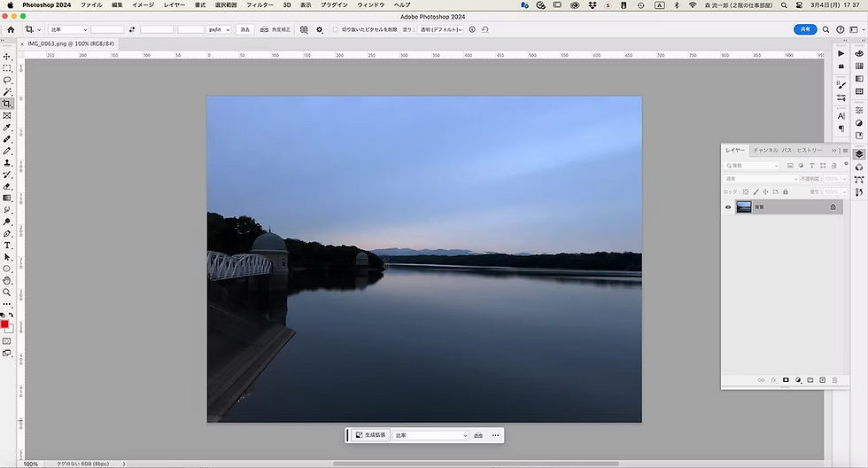Open layer filter 種類 dropdown

(x=752, y=166)
